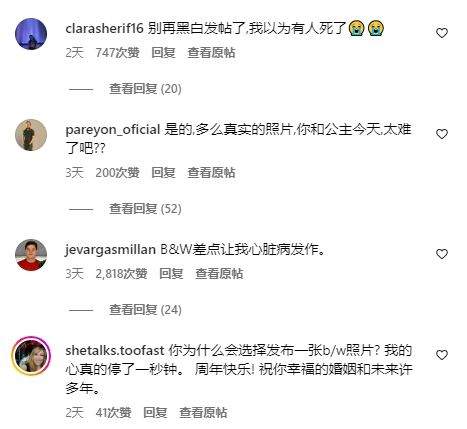
Task: Click 查看原帖 under shetalks.toofast's comment
Action: [203, 413]
